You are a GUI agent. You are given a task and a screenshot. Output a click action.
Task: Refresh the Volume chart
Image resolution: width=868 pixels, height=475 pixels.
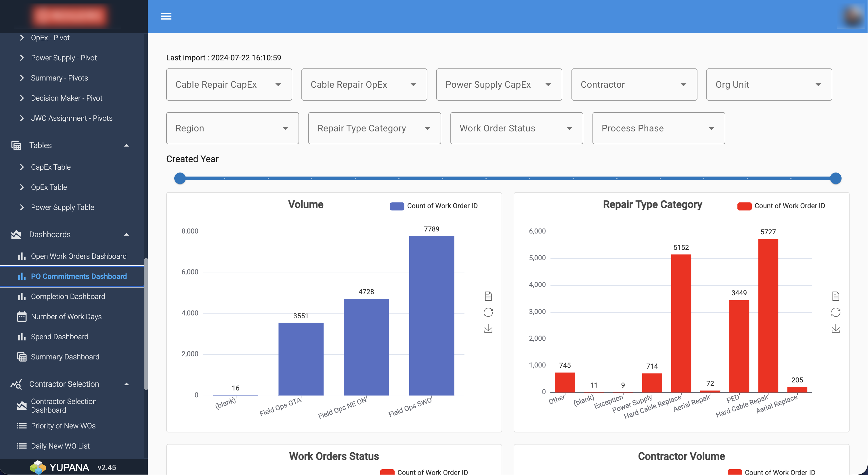click(x=488, y=312)
